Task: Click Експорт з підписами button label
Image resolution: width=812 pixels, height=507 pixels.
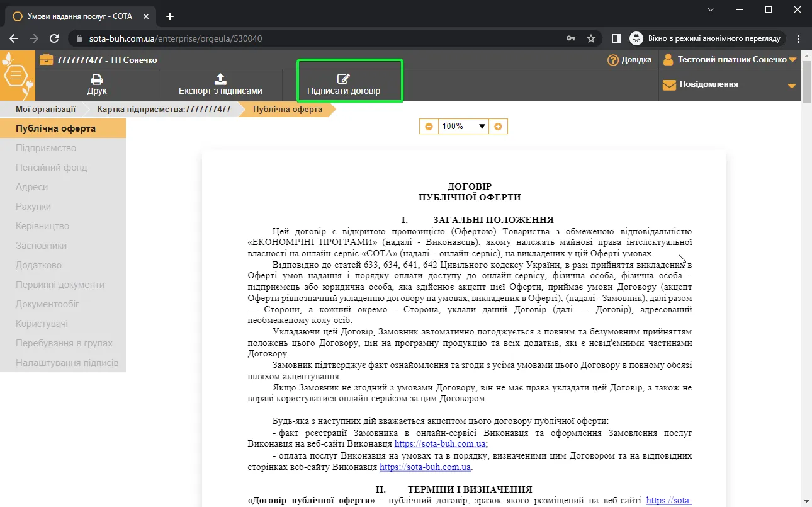Action: [220, 91]
